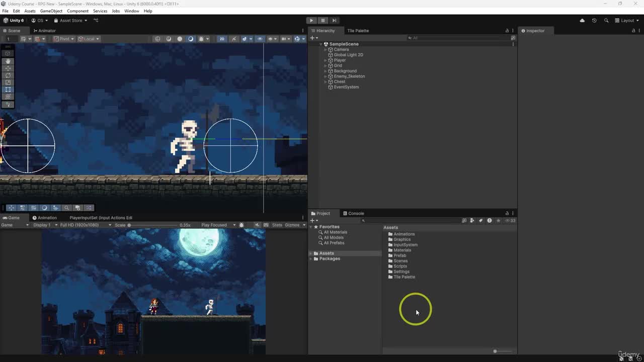Open Play Focused dropdown
The image size is (644, 362).
click(218, 225)
